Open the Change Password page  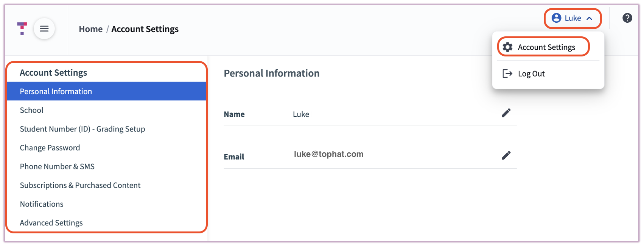click(50, 147)
